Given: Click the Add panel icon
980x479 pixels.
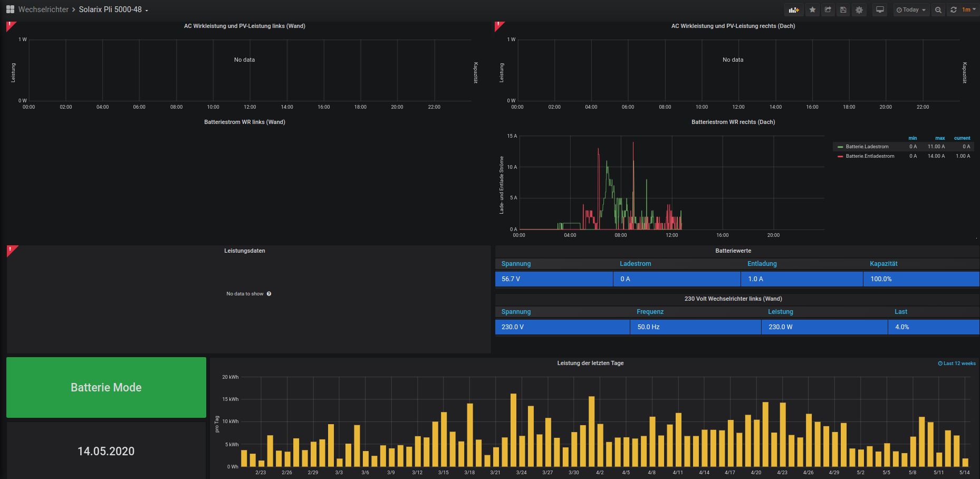Looking at the screenshot, I should pos(794,9).
